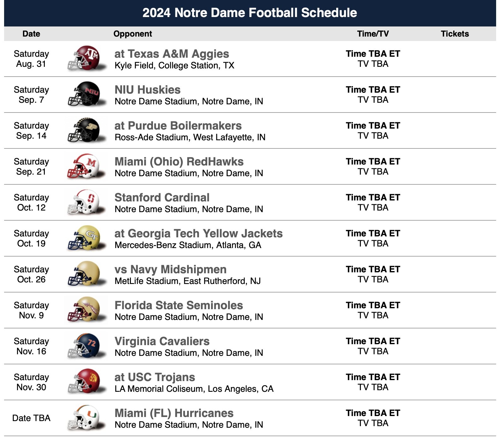Open the at Texas A&M Aggies link
504x440 pixels.
pyautogui.click(x=172, y=54)
